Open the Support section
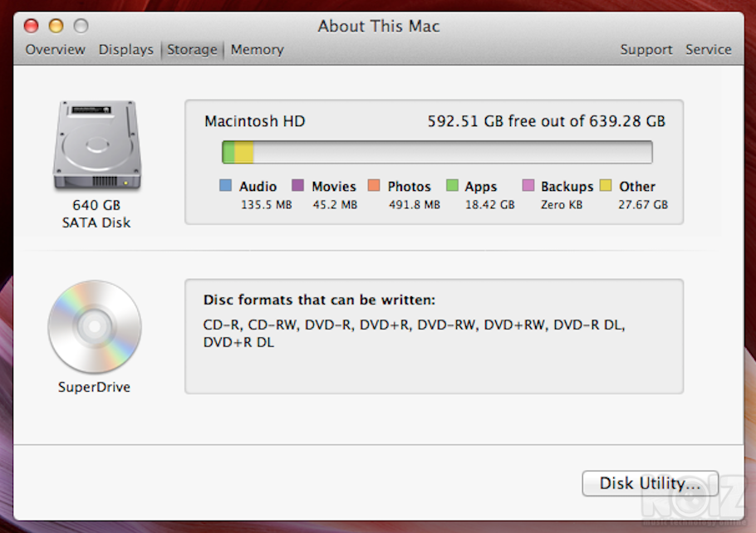This screenshot has height=533, width=756. click(x=646, y=50)
